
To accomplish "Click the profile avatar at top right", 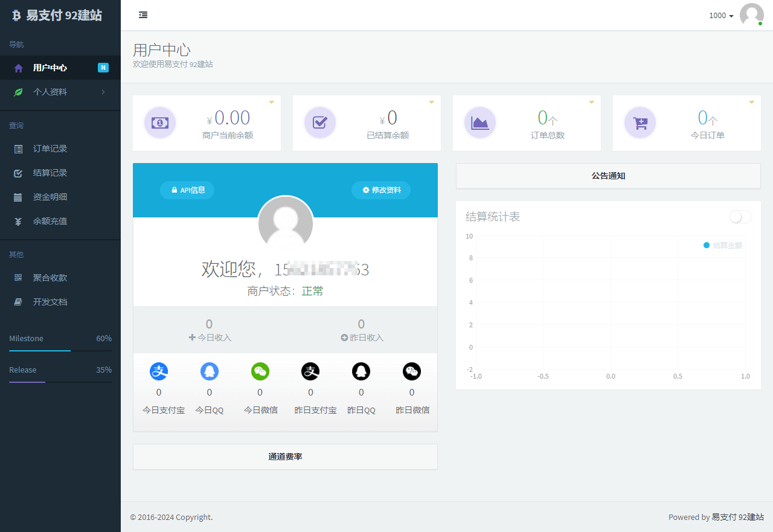I will pyautogui.click(x=751, y=15).
